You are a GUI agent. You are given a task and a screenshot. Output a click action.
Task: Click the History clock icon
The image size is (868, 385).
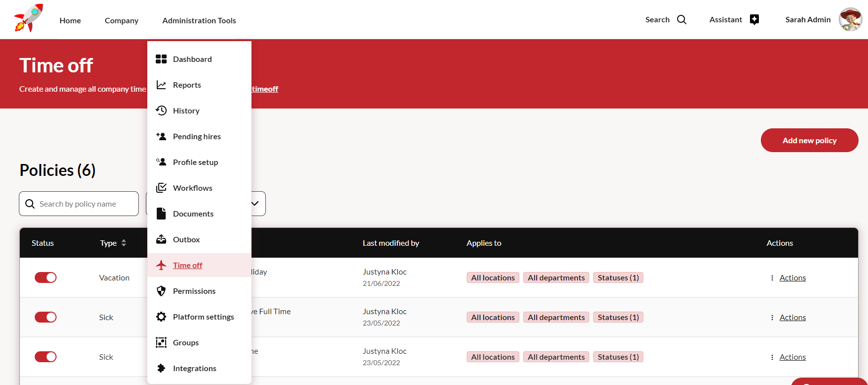coord(161,110)
